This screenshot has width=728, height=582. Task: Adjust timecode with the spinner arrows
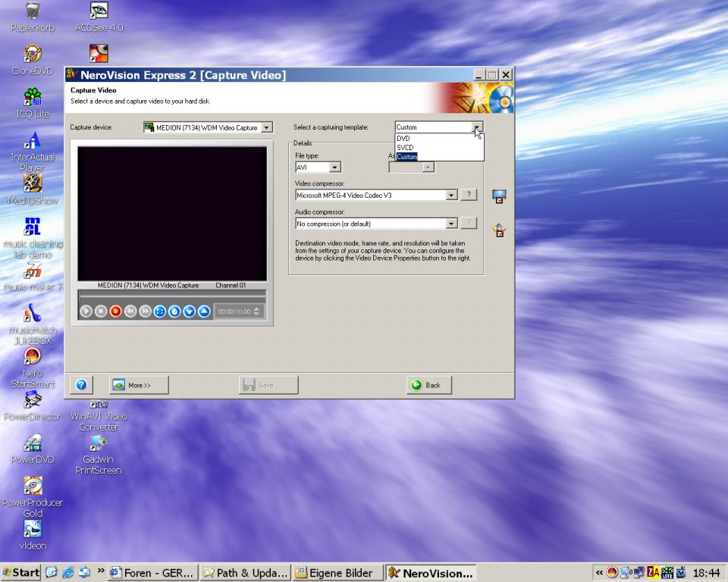257,311
